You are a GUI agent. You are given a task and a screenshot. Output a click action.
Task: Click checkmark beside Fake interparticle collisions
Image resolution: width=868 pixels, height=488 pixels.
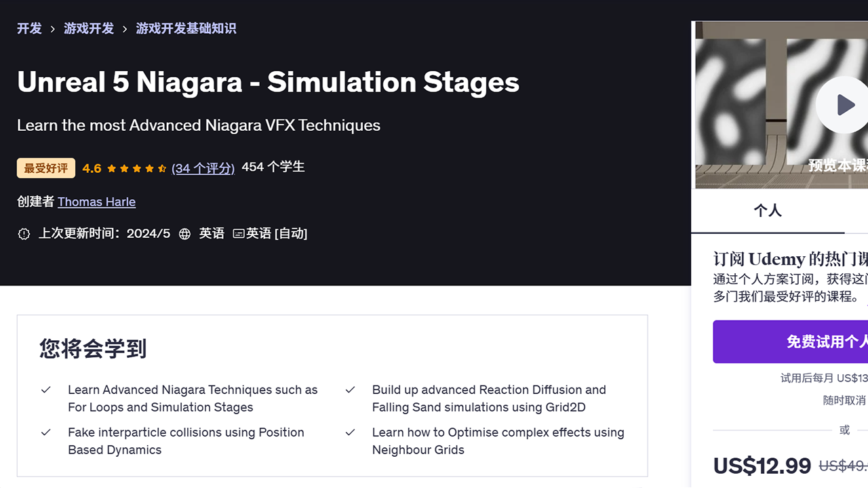(x=46, y=432)
